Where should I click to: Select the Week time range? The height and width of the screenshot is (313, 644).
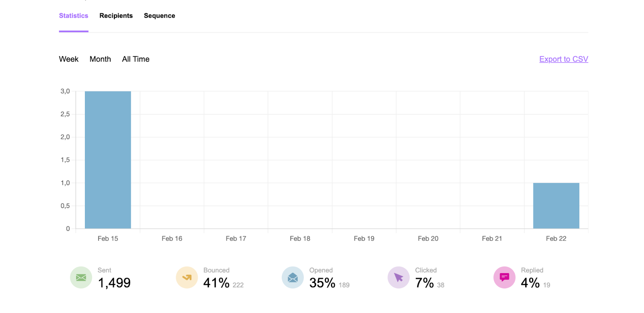(x=69, y=59)
